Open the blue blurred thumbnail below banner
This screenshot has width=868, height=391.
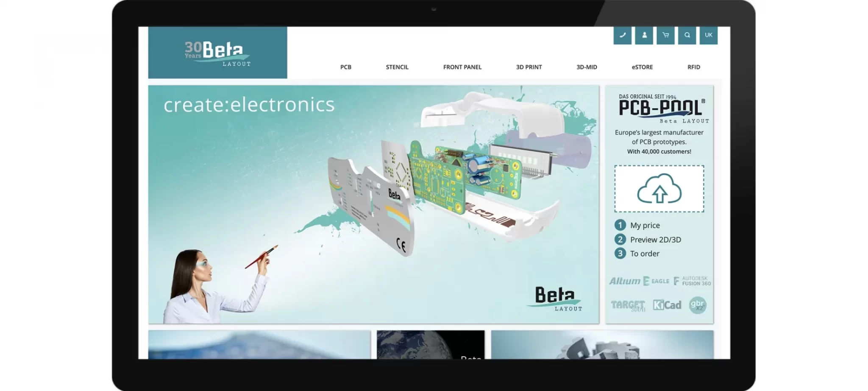coord(259,345)
